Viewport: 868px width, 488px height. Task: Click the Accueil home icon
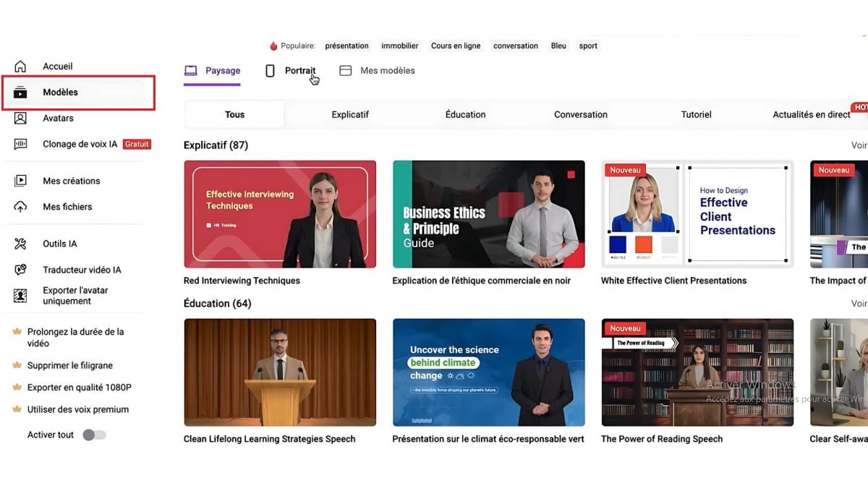click(x=20, y=67)
